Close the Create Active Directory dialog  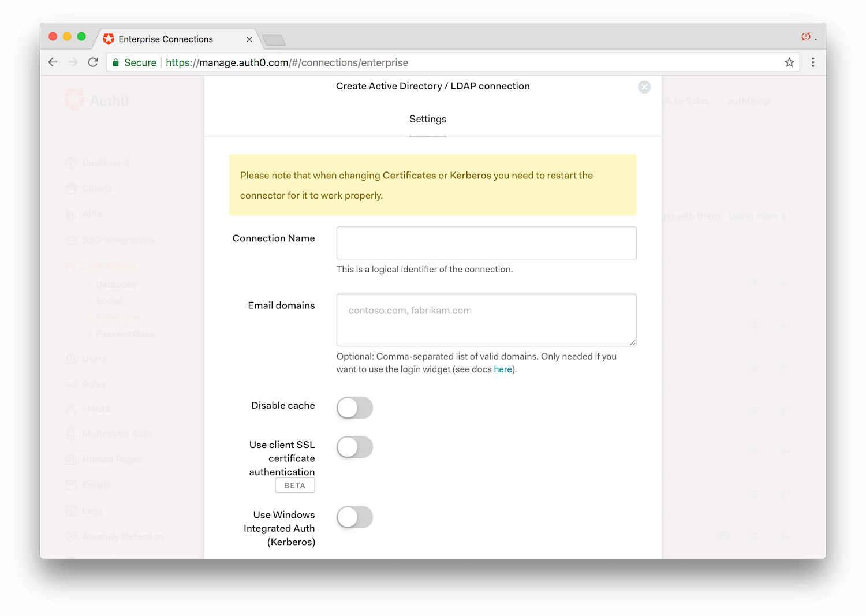[x=644, y=87]
